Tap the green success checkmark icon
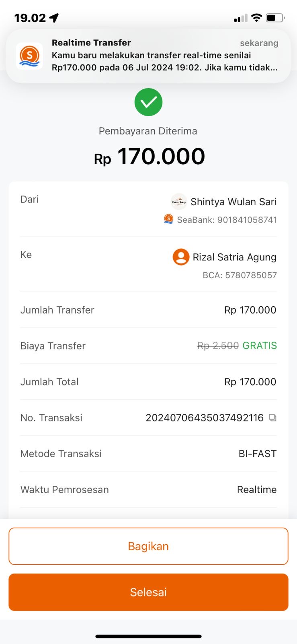 pos(148,102)
